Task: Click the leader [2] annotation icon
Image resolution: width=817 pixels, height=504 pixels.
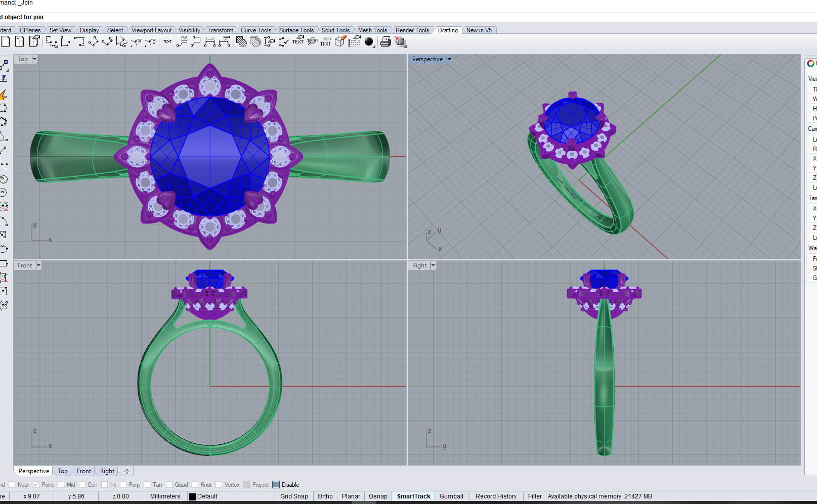Action: pyautogui.click(x=182, y=41)
